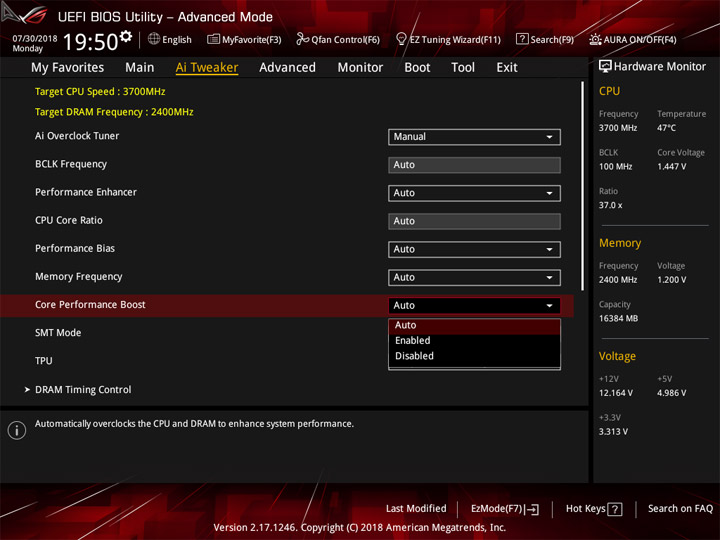Click the BCLK value 100 MHz
Image resolution: width=720 pixels, height=540 pixels.
pyautogui.click(x=615, y=167)
